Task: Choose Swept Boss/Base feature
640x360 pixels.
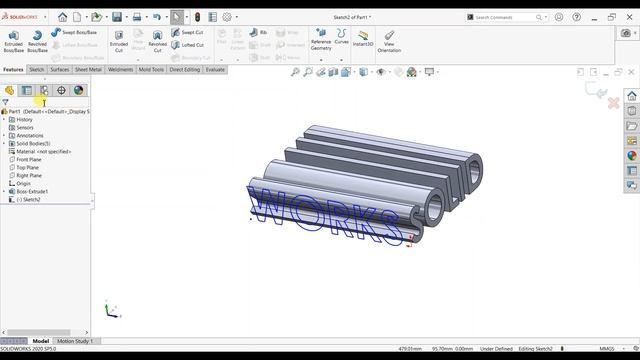Action: [75, 32]
